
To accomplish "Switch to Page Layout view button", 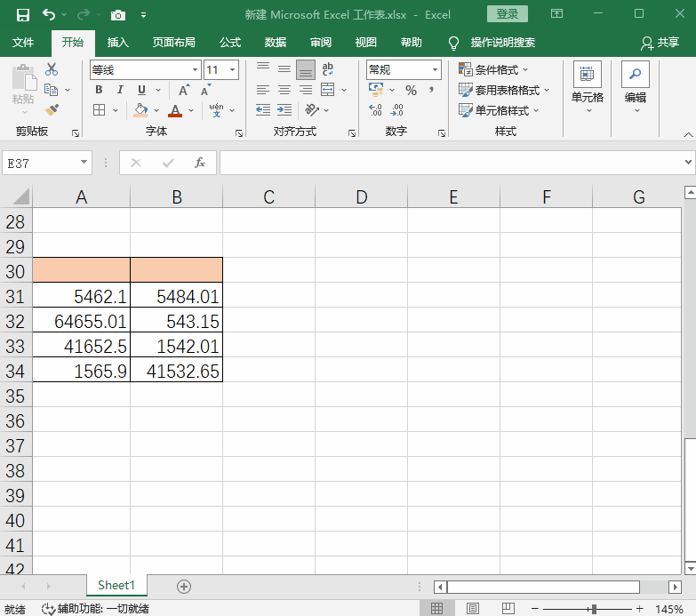I will tap(473, 609).
